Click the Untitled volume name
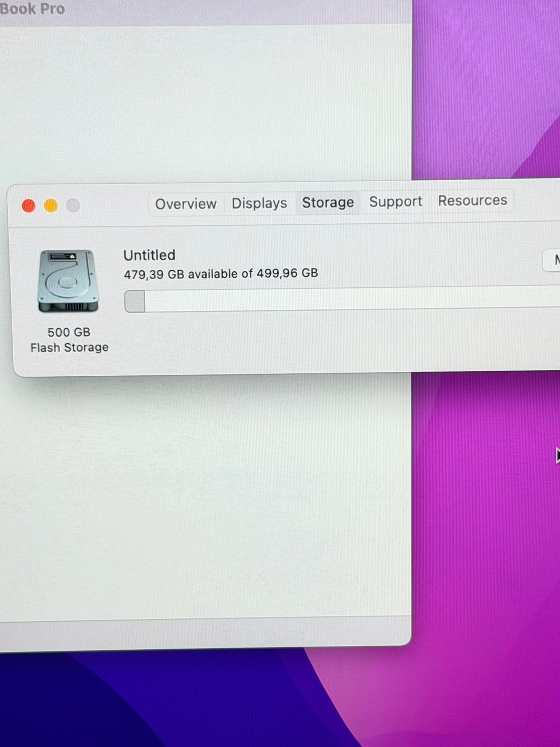This screenshot has height=747, width=560. 149,255
